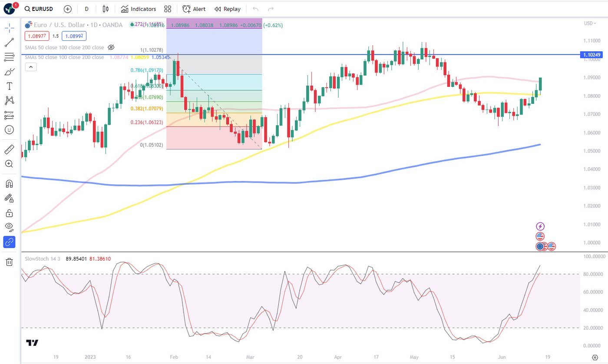This screenshot has height=364, width=608.
Task: Toggle Magnet mode in left toolbar
Action: 9,183
